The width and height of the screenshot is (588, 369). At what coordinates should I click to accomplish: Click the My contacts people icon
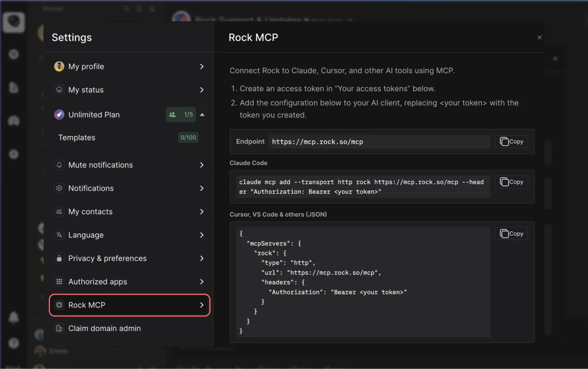59,212
